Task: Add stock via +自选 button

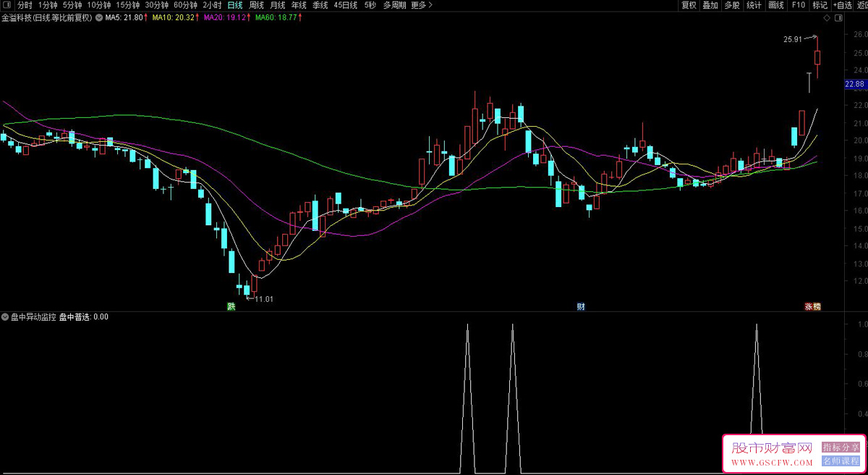Action: (842, 4)
